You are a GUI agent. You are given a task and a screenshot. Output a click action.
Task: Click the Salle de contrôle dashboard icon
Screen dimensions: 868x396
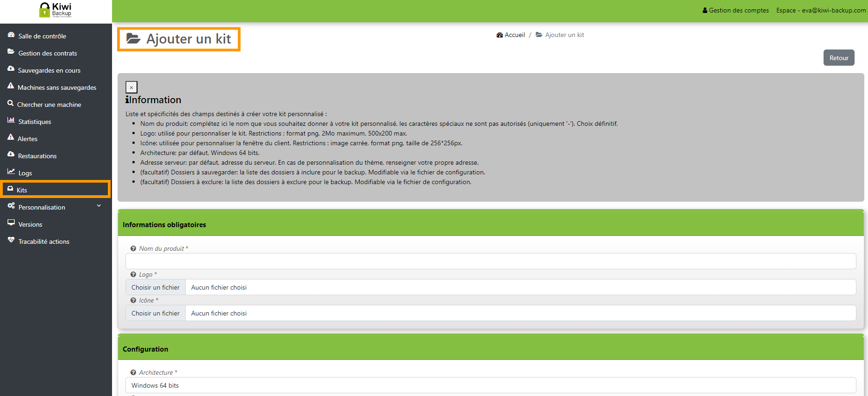pyautogui.click(x=11, y=35)
